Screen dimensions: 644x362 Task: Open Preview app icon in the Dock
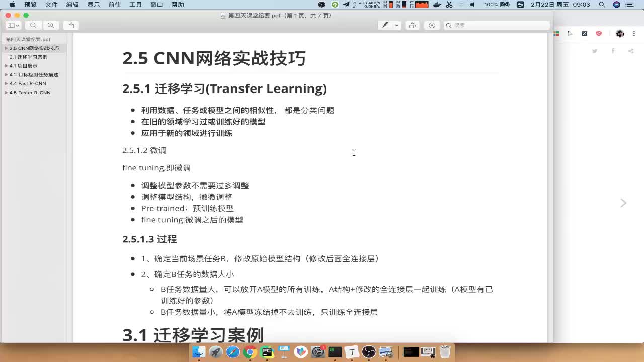pyautogui.click(x=386, y=352)
